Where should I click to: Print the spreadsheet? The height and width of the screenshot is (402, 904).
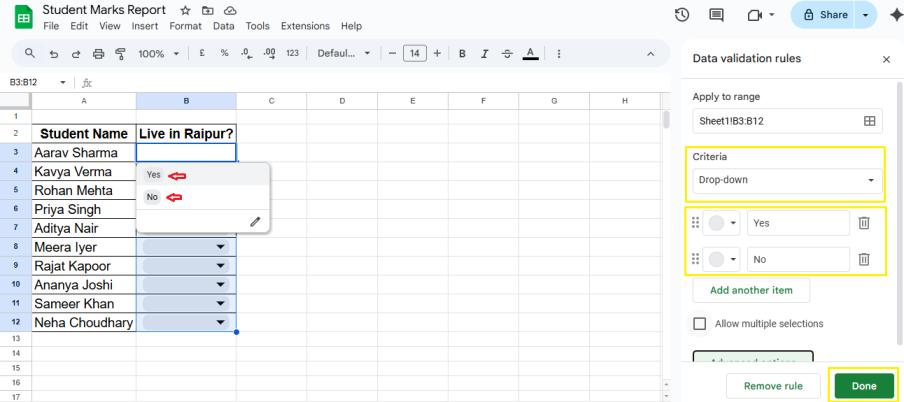[x=99, y=54]
